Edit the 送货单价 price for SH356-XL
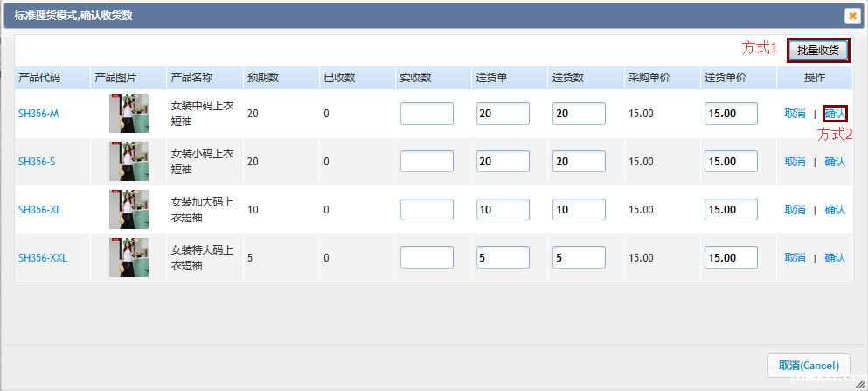Screen dimensions: 868x391 click(x=732, y=210)
